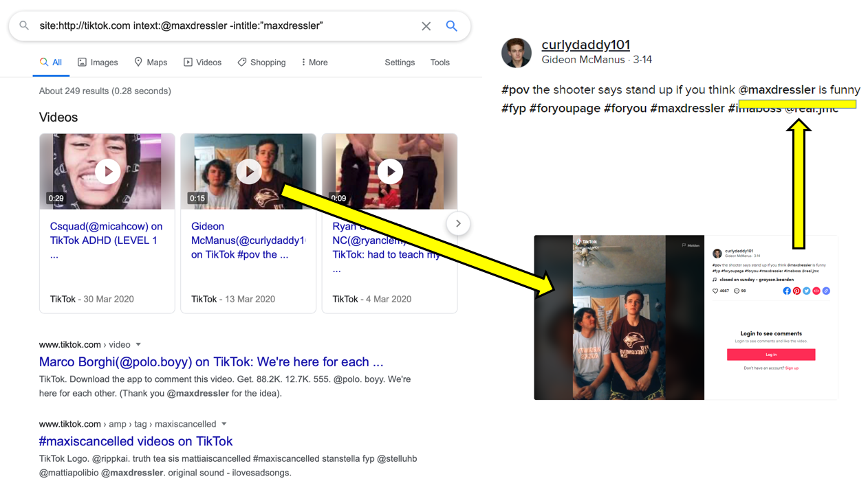This screenshot has width=868, height=492.
Task: Expand options arrow beside tag › maxiscancelled URL
Action: pyautogui.click(x=224, y=424)
